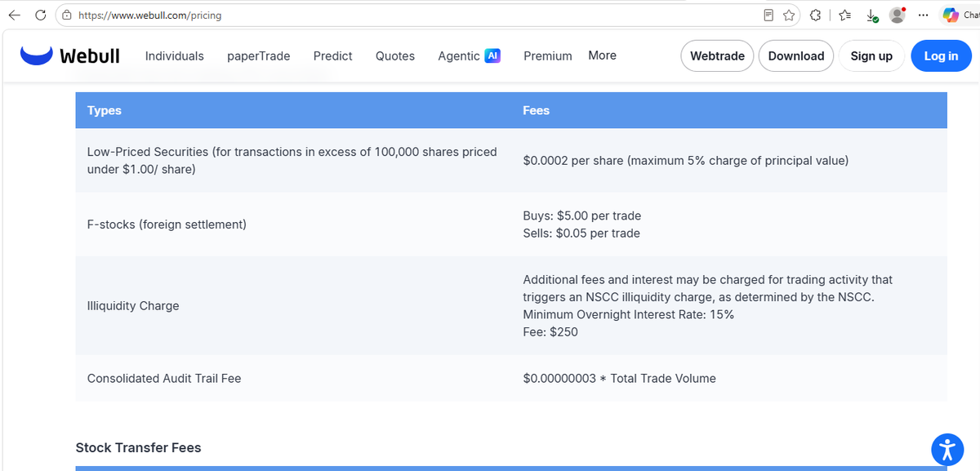980x471 pixels.
Task: Select the Premium nav item
Action: 548,56
